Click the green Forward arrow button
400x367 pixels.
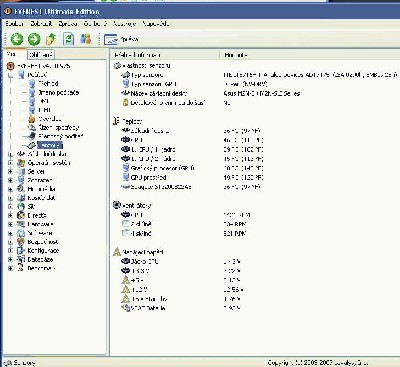(34, 39)
